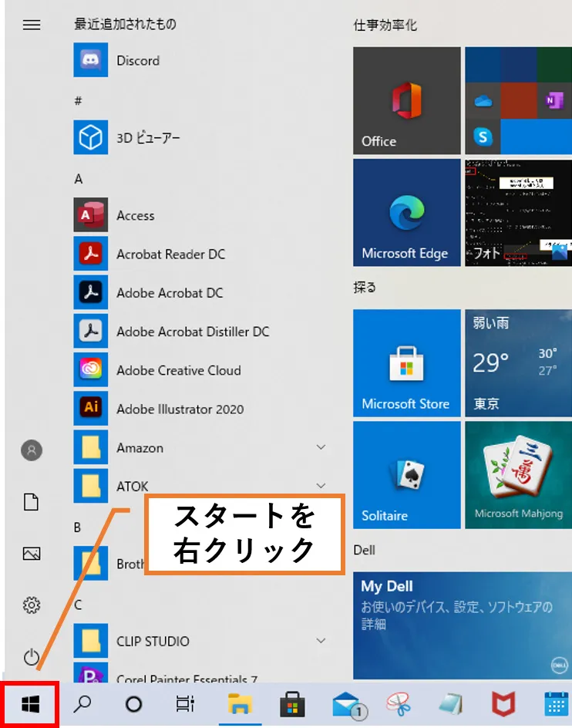Open Skype in the Office folder tile
Viewport: 572px width, 728px height.
pos(483,136)
